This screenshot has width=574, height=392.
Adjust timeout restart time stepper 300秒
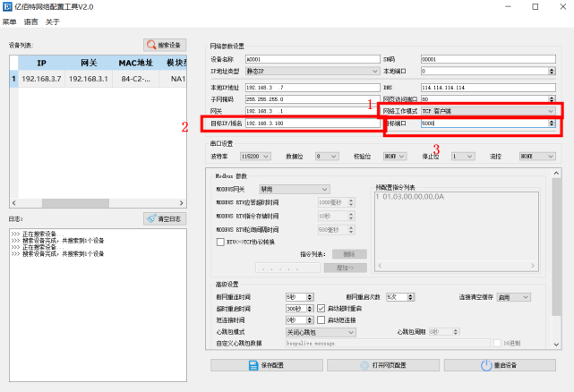(310, 309)
